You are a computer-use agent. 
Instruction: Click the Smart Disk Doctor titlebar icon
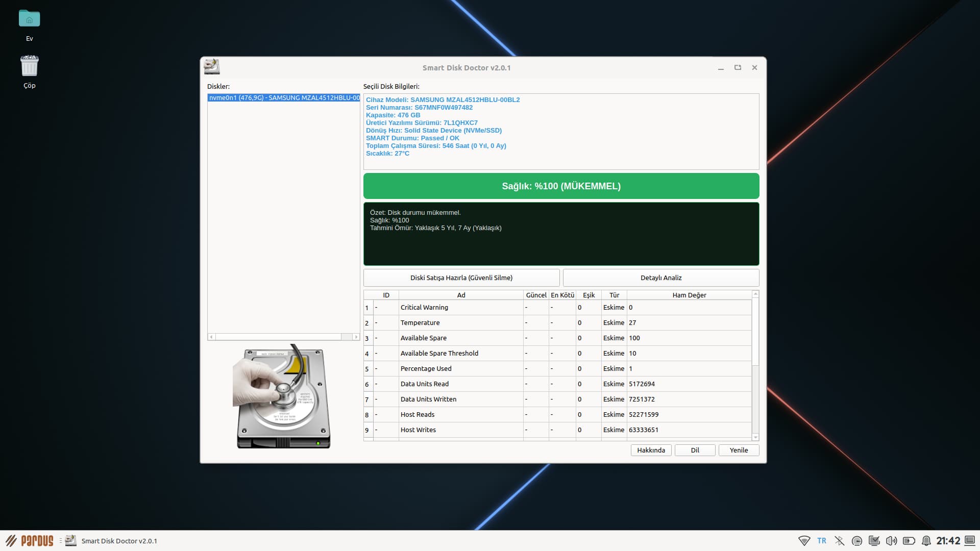[x=211, y=67]
